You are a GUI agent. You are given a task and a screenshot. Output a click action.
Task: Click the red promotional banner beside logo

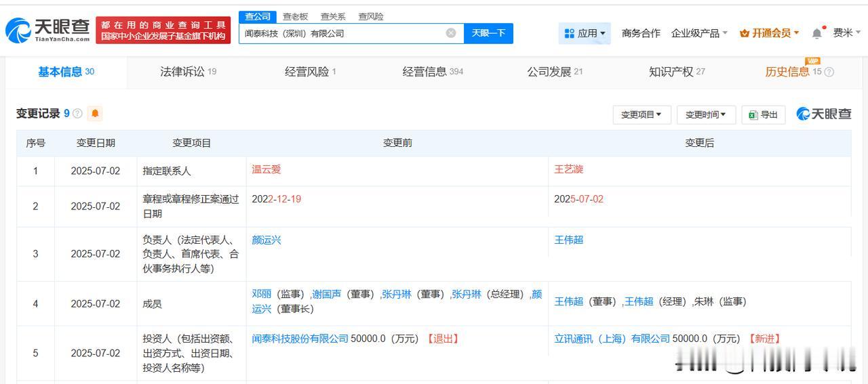[x=163, y=30]
